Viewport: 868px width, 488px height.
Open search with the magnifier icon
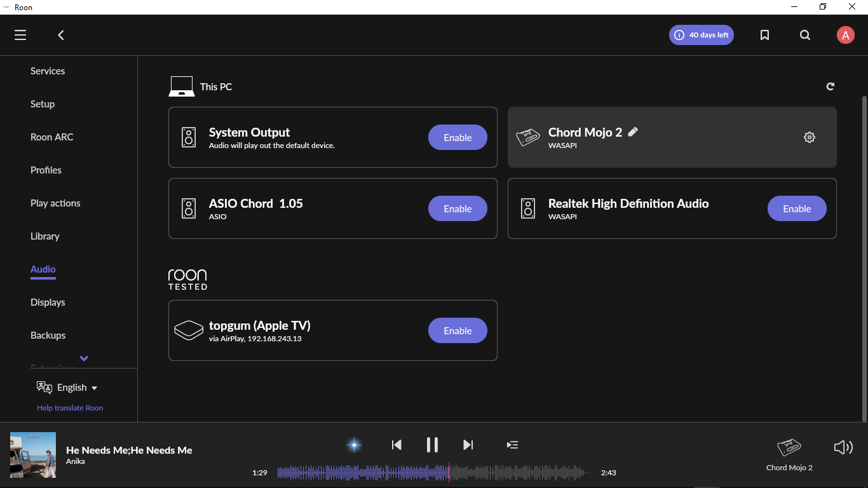click(805, 35)
